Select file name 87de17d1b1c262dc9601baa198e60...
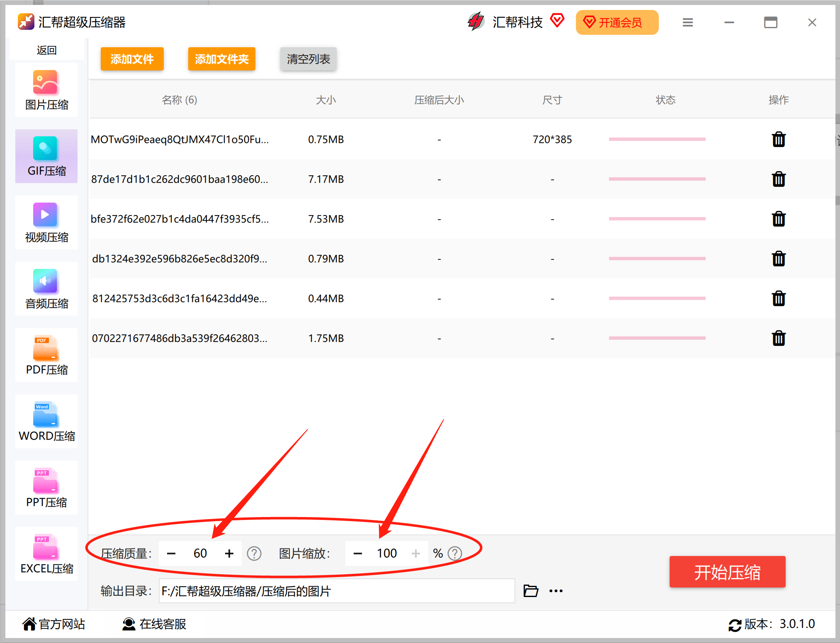Screen dimensions: 840x643 (x=180, y=179)
